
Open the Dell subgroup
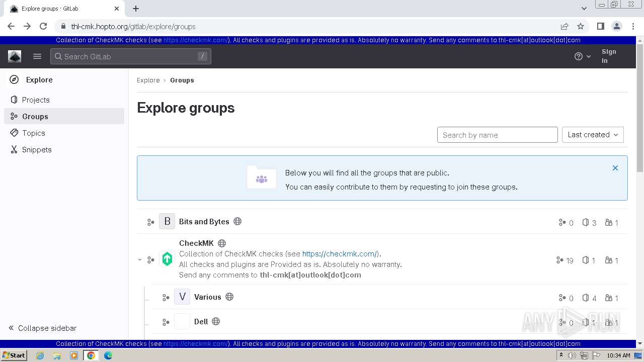[x=201, y=321]
